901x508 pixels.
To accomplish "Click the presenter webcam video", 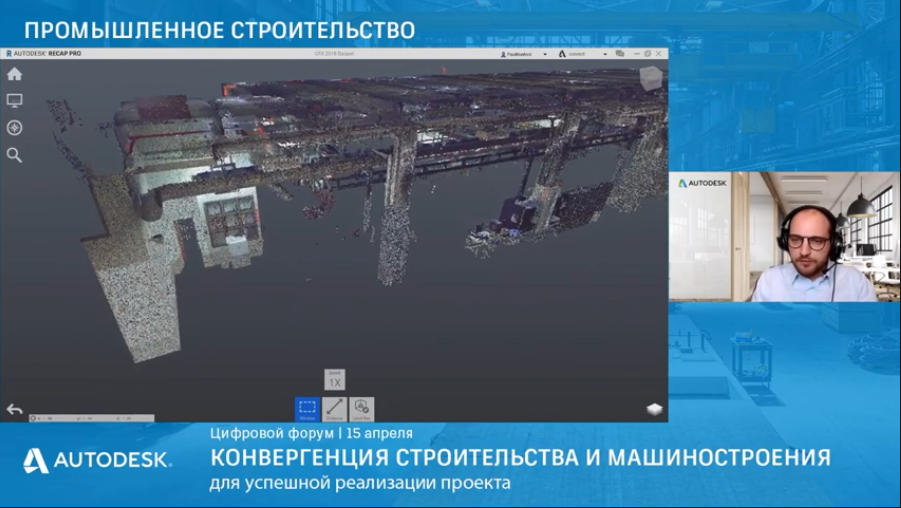I will (784, 236).
